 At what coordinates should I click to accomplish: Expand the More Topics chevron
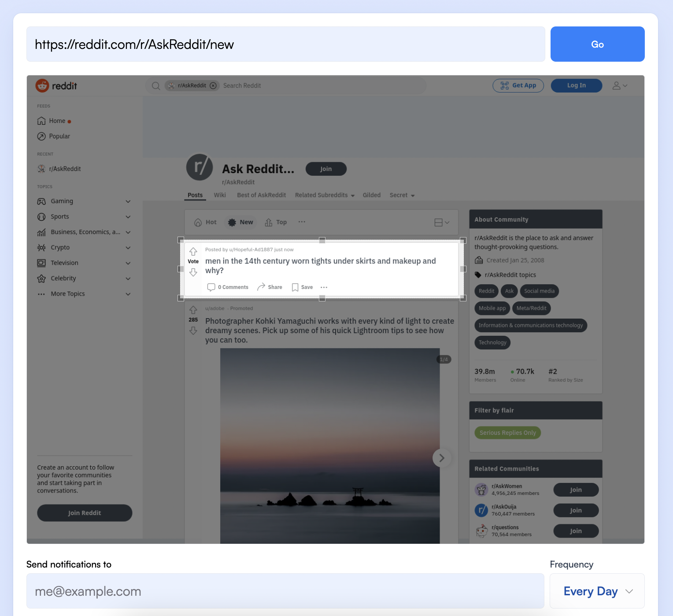click(x=128, y=294)
